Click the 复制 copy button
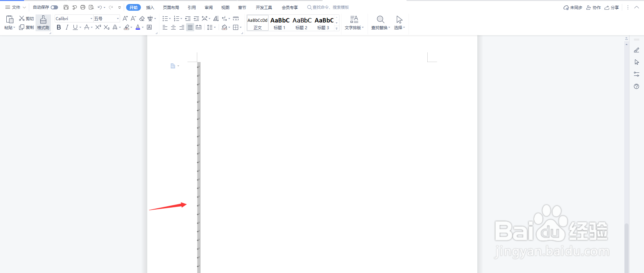Screen dimensions: 644x273 pos(26,27)
